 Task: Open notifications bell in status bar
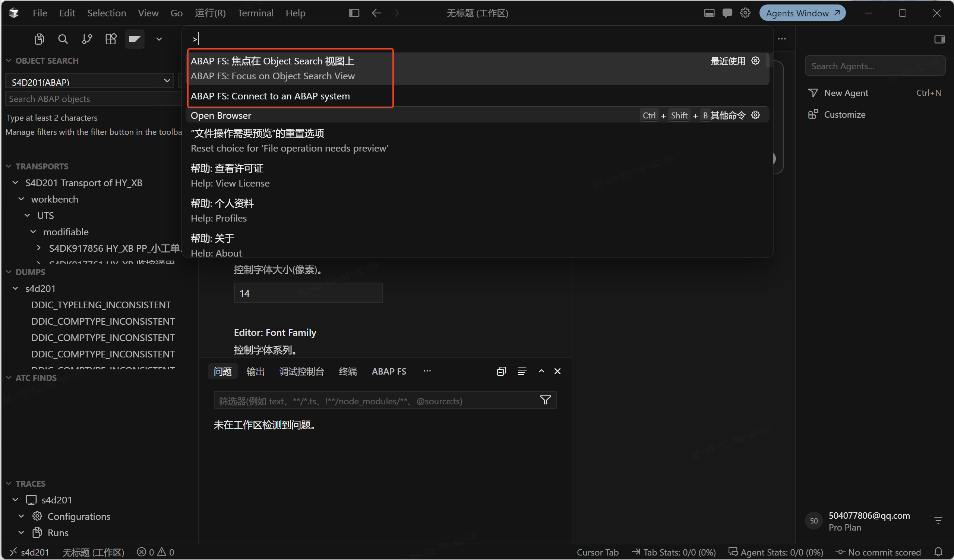pos(938,552)
